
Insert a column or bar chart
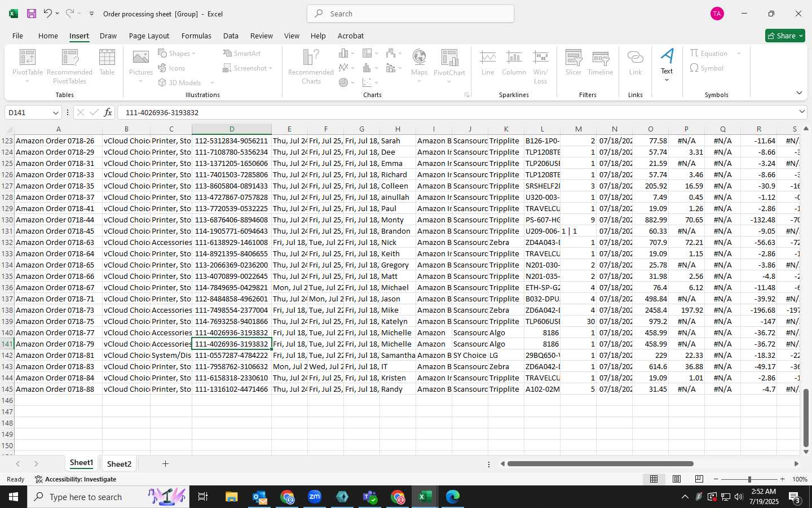pos(346,53)
